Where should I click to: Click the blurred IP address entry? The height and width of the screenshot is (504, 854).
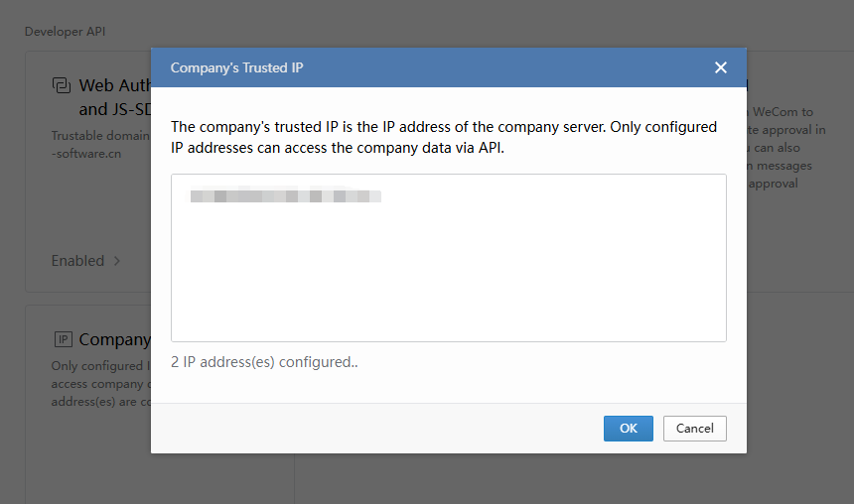click(286, 196)
